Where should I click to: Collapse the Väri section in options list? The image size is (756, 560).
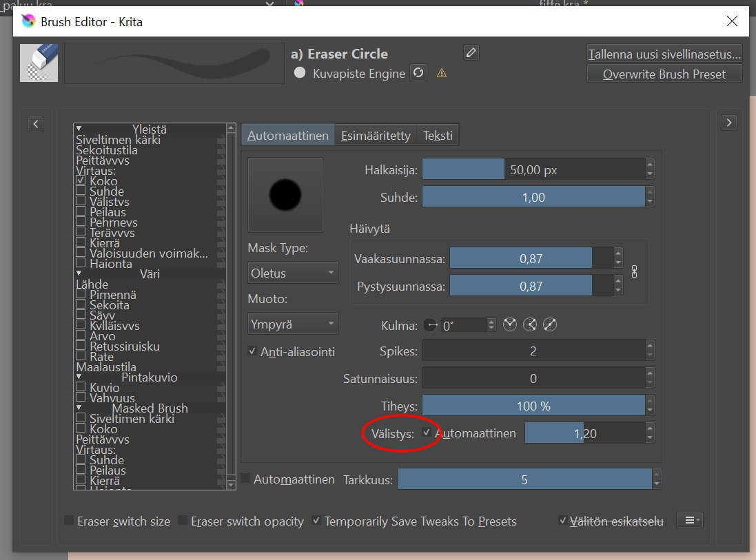[x=79, y=273]
